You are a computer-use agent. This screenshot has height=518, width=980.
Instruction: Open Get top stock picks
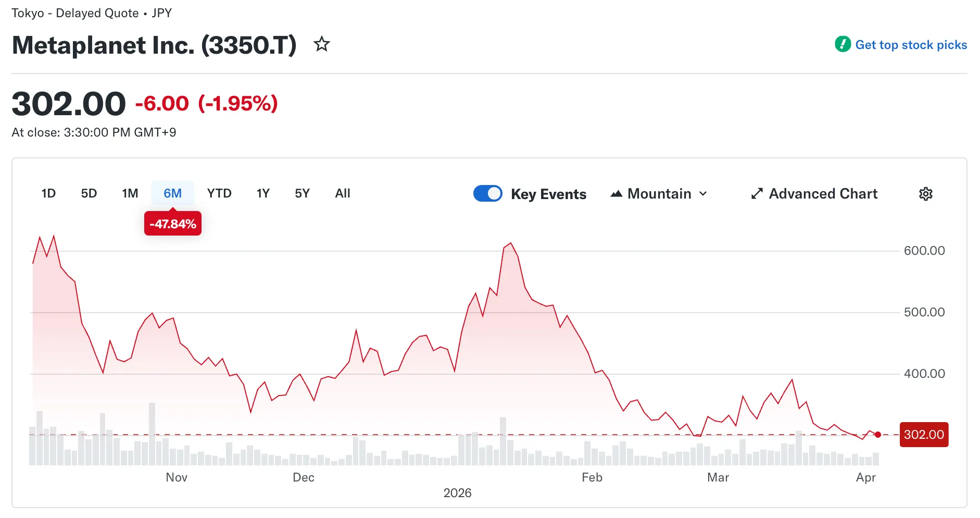click(911, 44)
